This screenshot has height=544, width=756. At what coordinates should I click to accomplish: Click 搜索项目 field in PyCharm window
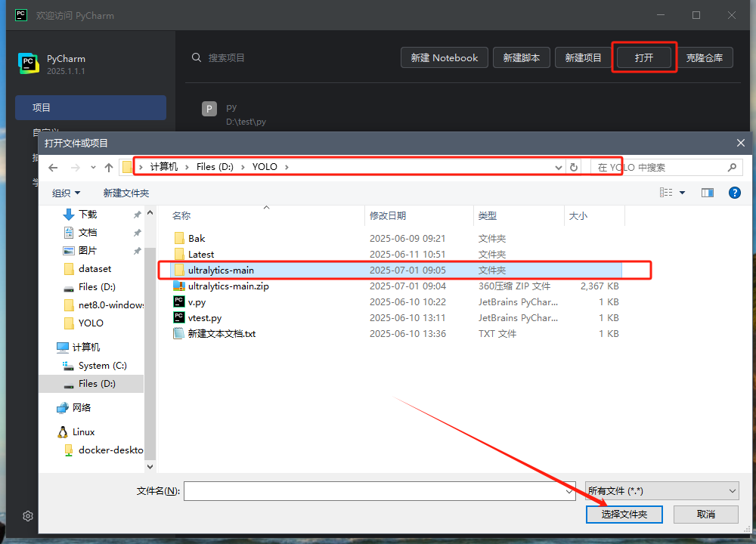pyautogui.click(x=226, y=58)
